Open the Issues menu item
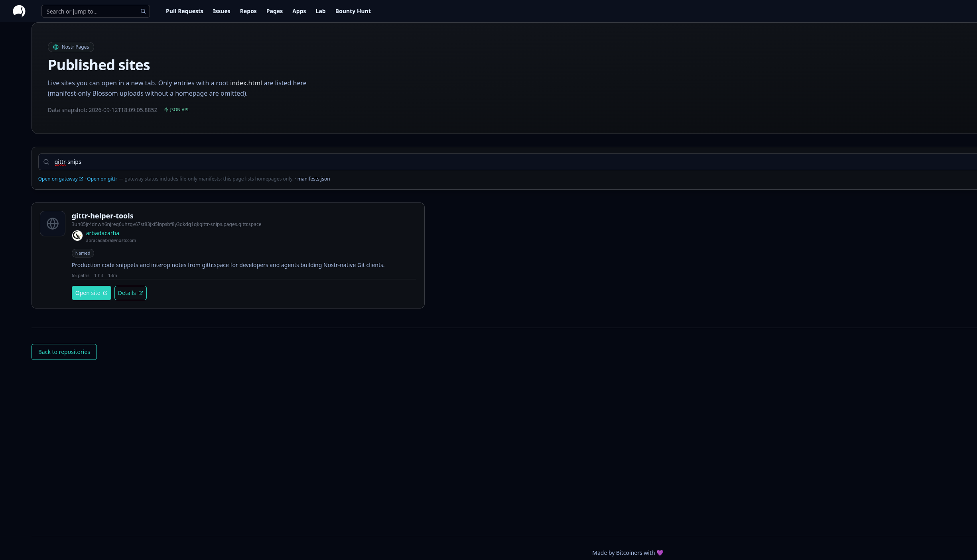 (x=221, y=11)
